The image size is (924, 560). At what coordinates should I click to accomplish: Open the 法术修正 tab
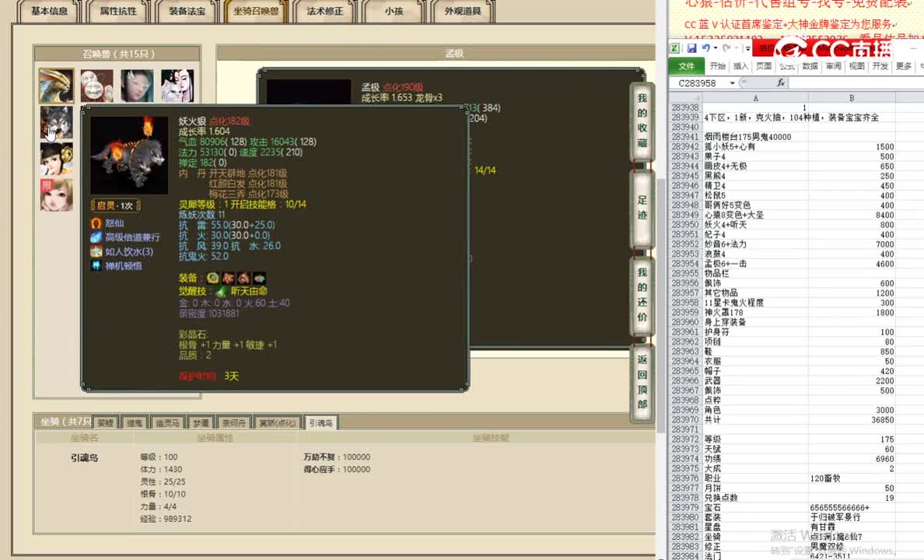tap(325, 11)
